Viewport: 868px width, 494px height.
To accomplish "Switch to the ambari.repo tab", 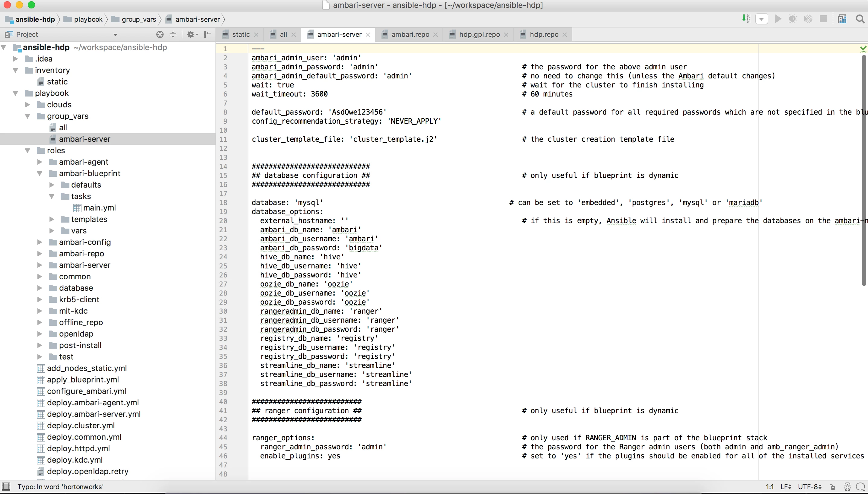I will pyautogui.click(x=410, y=34).
